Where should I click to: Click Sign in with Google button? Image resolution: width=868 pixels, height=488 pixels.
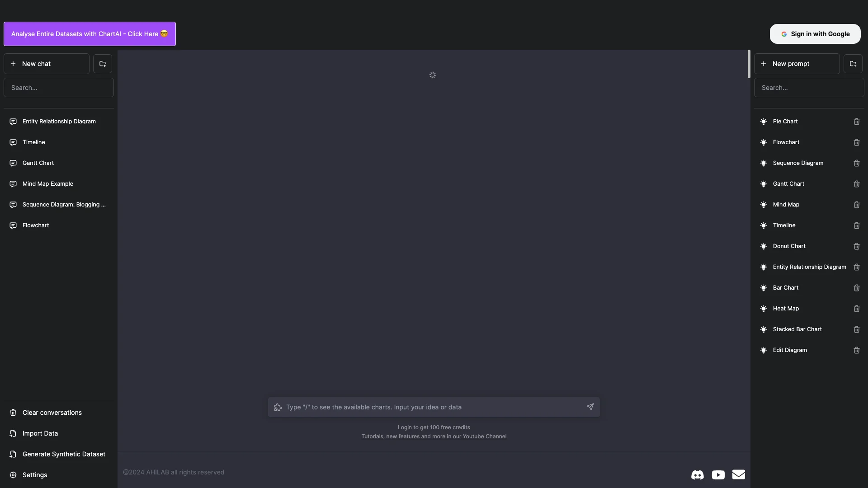pos(815,33)
